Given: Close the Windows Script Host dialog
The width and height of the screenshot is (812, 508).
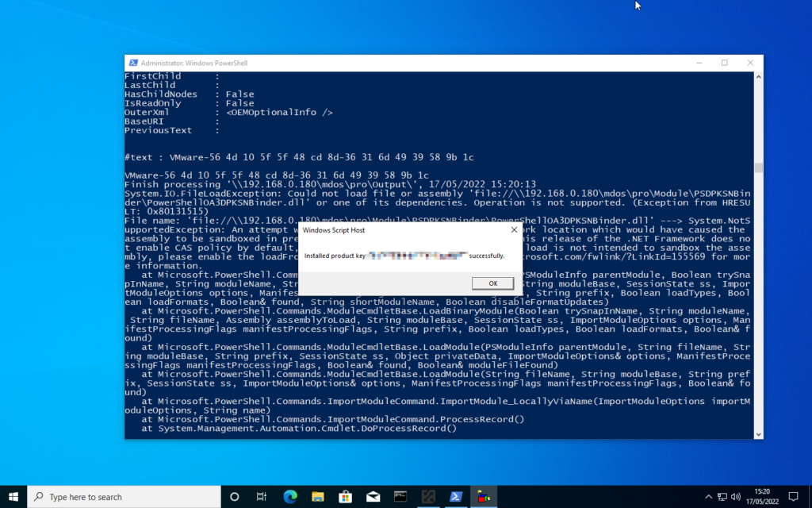Looking at the screenshot, I should pos(514,229).
